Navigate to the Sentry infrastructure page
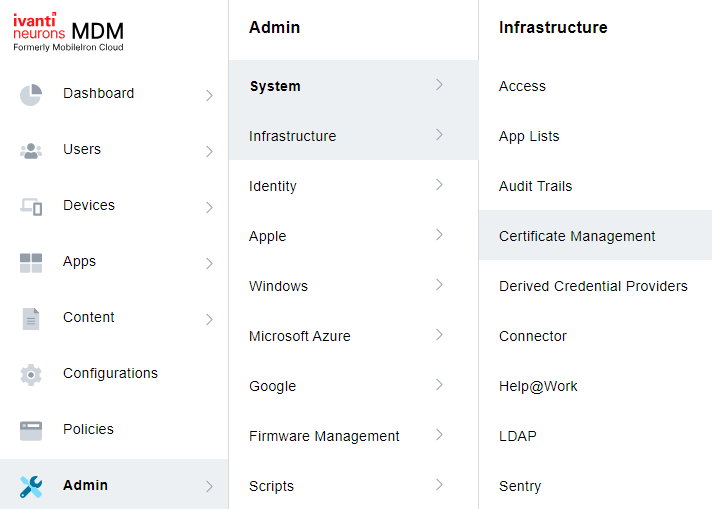The height and width of the screenshot is (509, 712). click(x=520, y=486)
